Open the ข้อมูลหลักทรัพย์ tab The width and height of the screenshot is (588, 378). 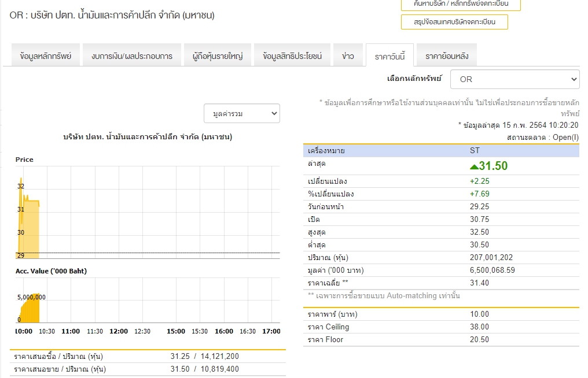tap(45, 55)
